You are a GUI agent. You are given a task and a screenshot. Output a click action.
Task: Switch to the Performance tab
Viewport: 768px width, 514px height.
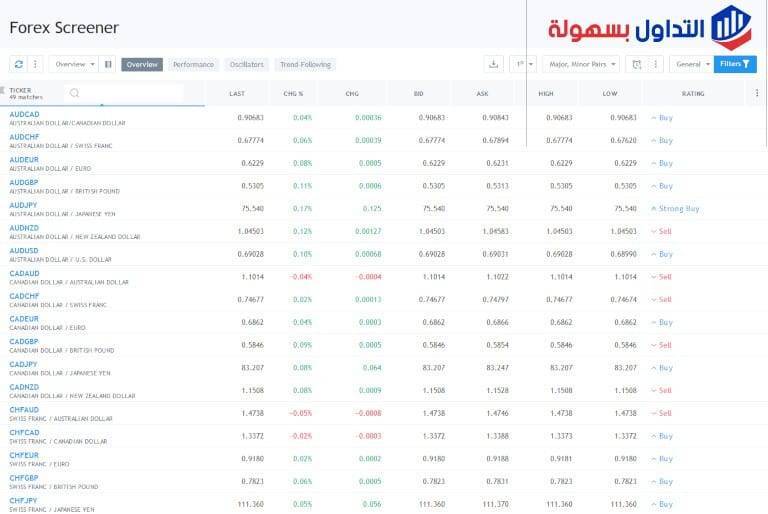pyautogui.click(x=193, y=65)
